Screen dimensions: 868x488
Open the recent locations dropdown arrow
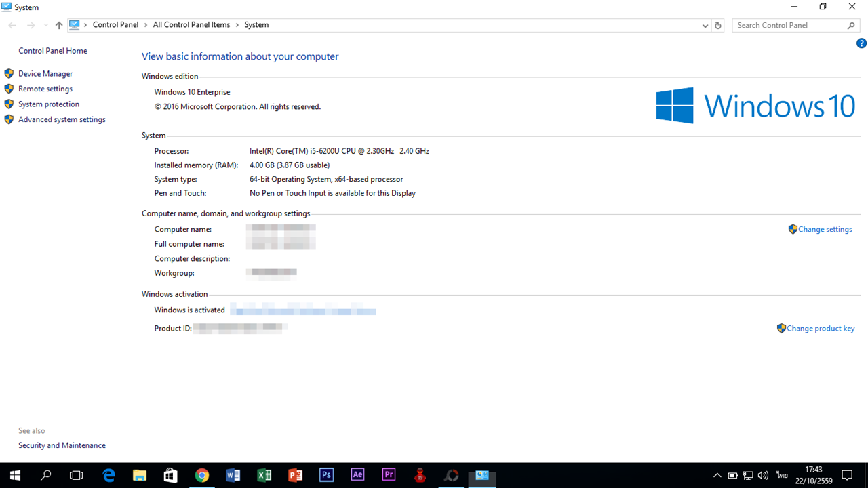click(45, 25)
